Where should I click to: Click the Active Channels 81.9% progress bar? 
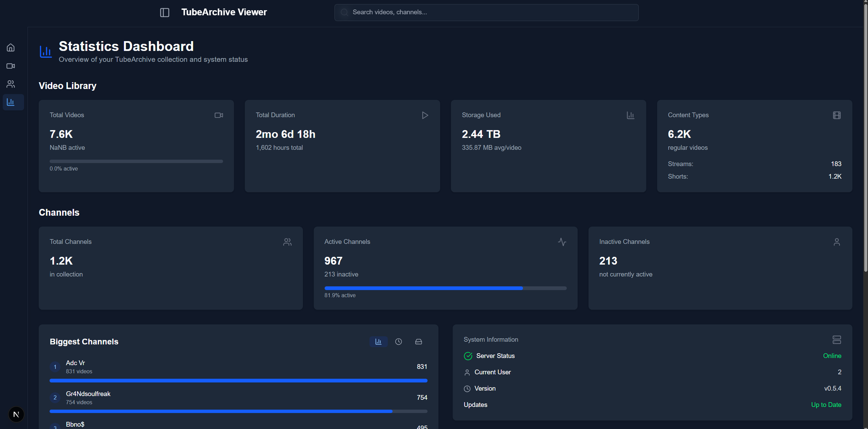click(445, 288)
